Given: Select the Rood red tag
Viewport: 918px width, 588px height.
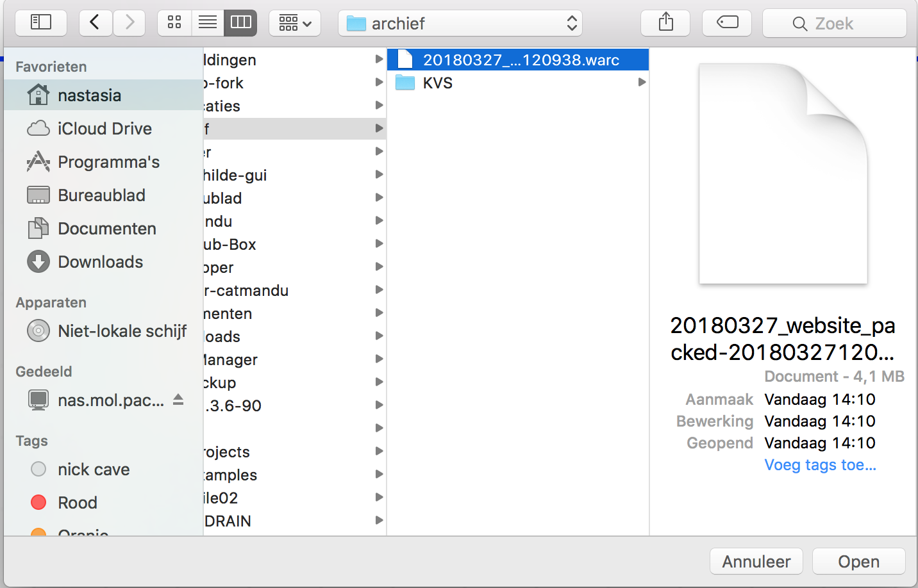Looking at the screenshot, I should click(77, 503).
